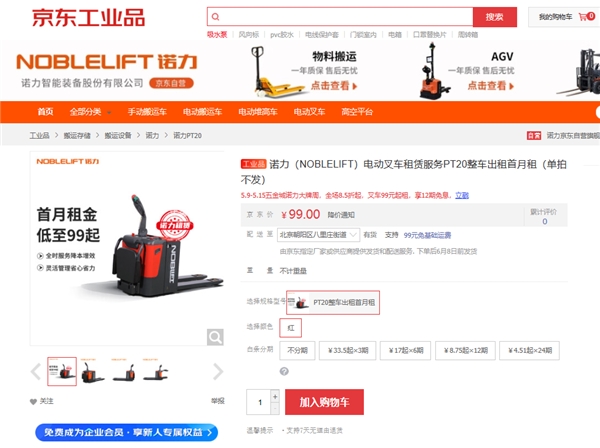This screenshot has width=600, height=448.
Task: Click the magnifier zoom icon on product image
Action: coord(215,337)
